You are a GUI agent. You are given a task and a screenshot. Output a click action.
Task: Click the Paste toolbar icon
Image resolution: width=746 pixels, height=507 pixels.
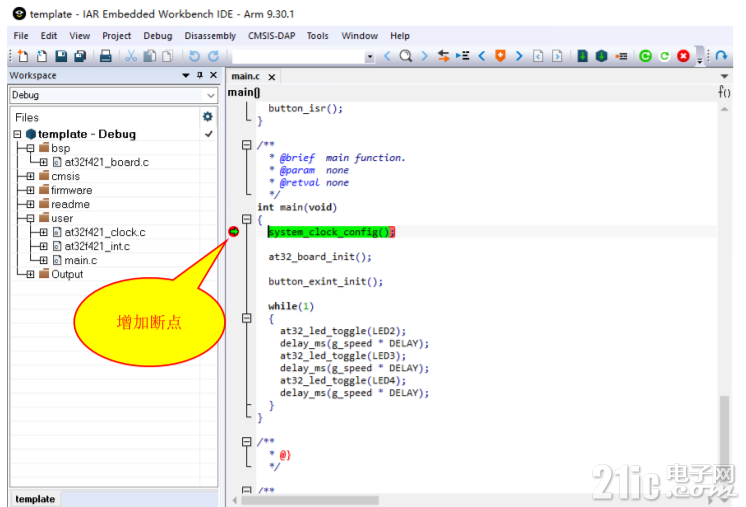pyautogui.click(x=167, y=56)
